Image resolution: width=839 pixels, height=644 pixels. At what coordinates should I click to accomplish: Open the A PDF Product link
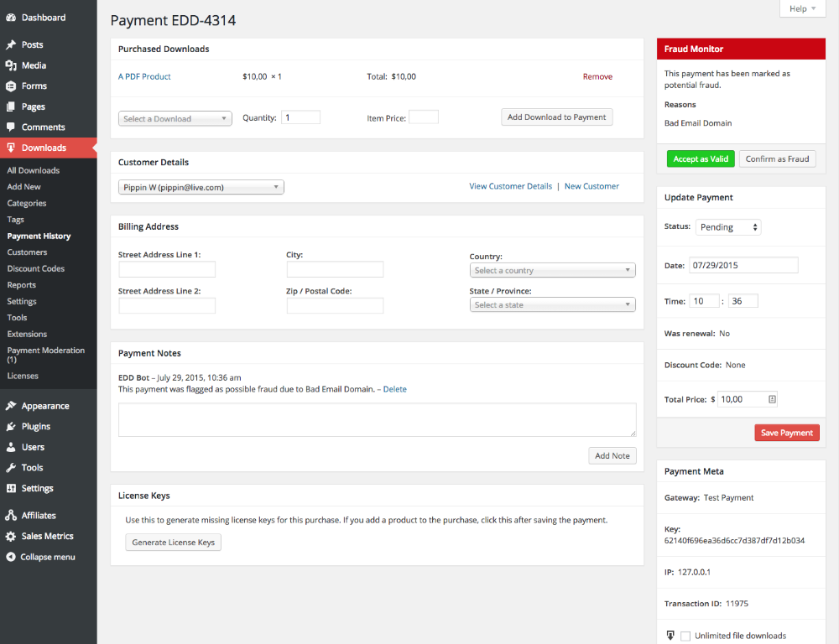tap(144, 76)
